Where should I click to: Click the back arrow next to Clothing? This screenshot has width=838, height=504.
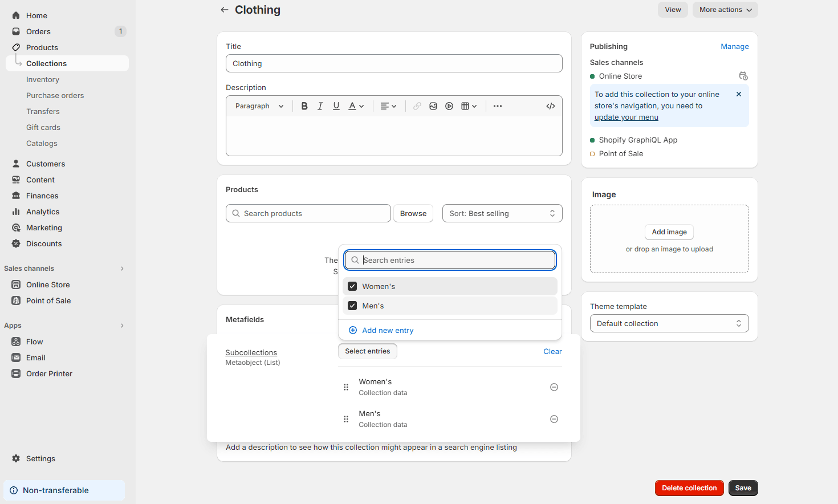pyautogui.click(x=225, y=10)
